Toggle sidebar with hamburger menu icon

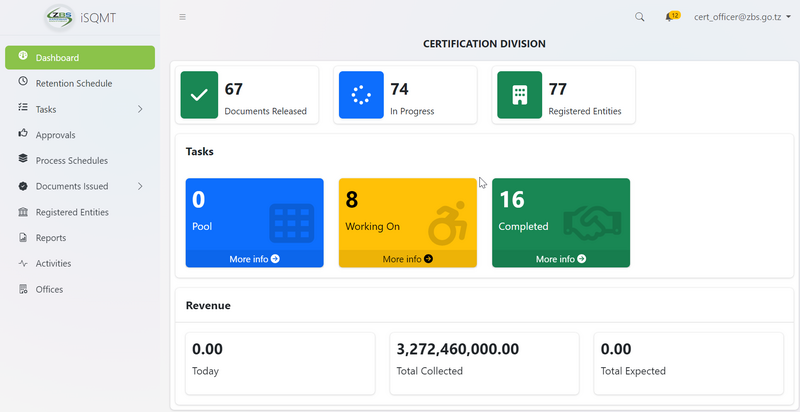point(182,17)
